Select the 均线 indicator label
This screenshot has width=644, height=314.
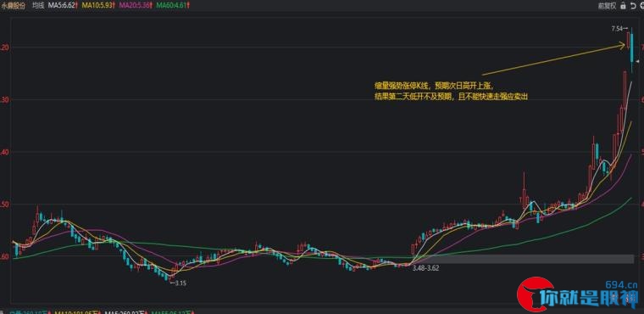pyautogui.click(x=38, y=6)
